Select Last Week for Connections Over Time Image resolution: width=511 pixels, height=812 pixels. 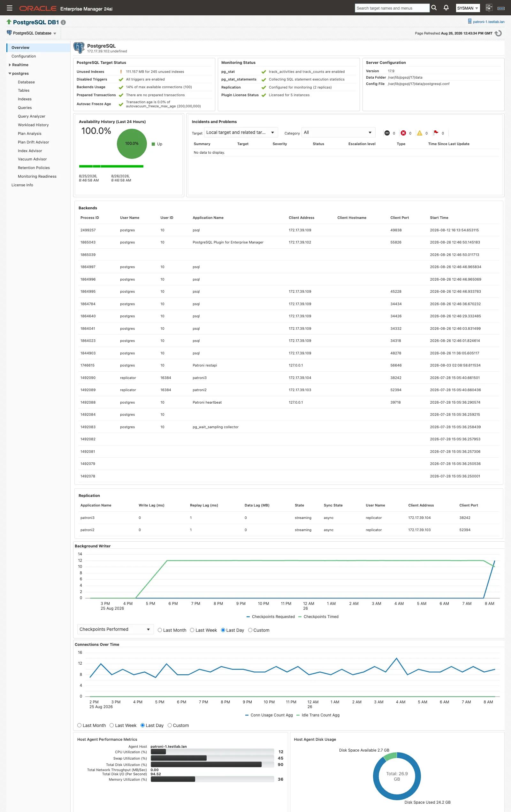111,725
